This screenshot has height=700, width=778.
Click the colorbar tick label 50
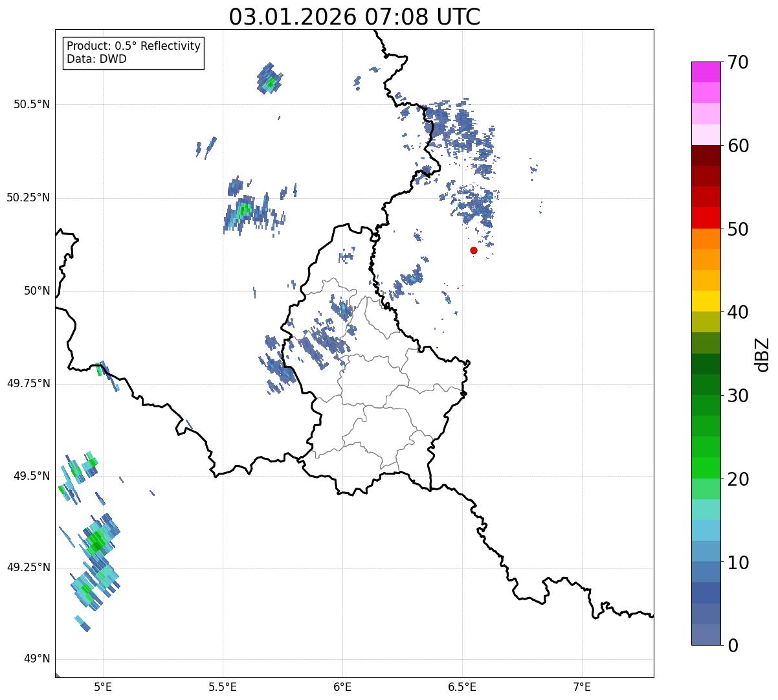[738, 229]
